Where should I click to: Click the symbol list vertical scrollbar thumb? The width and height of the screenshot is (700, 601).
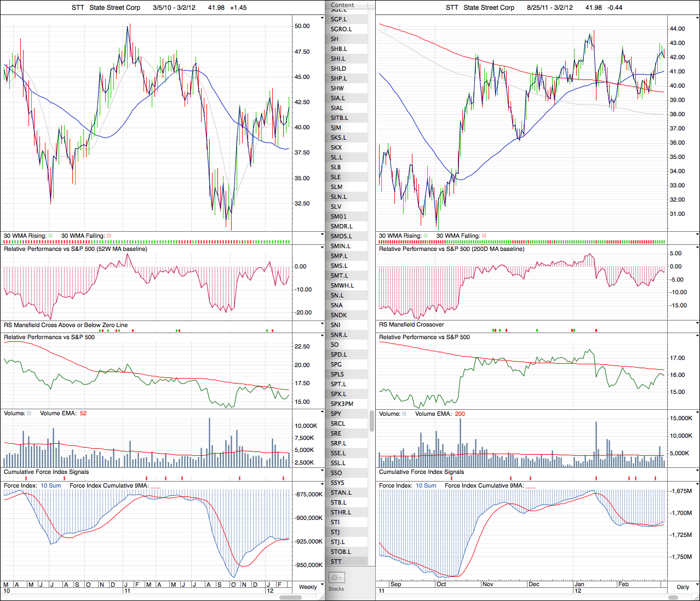(372, 421)
